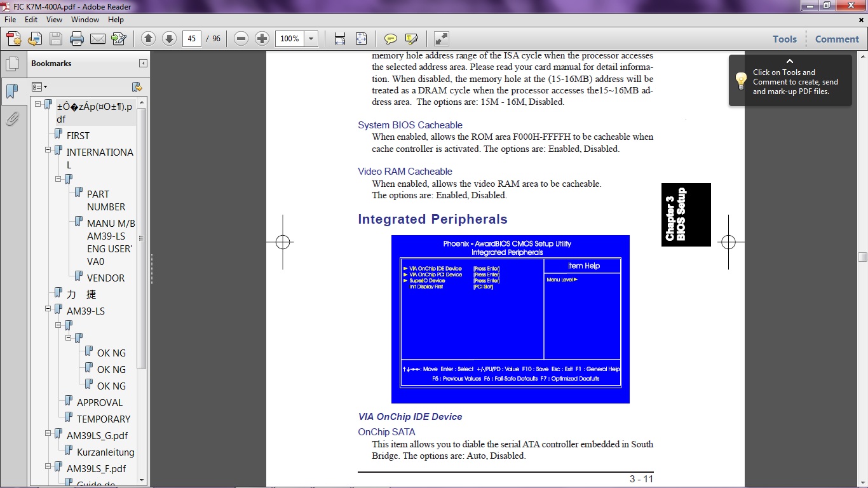Screen dimensions: 868x488
Task: Open the Tools pane
Action: pos(785,39)
